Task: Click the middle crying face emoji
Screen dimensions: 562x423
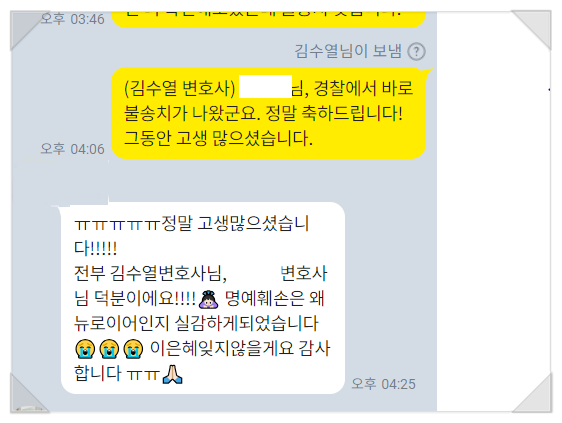Action: click(x=109, y=348)
